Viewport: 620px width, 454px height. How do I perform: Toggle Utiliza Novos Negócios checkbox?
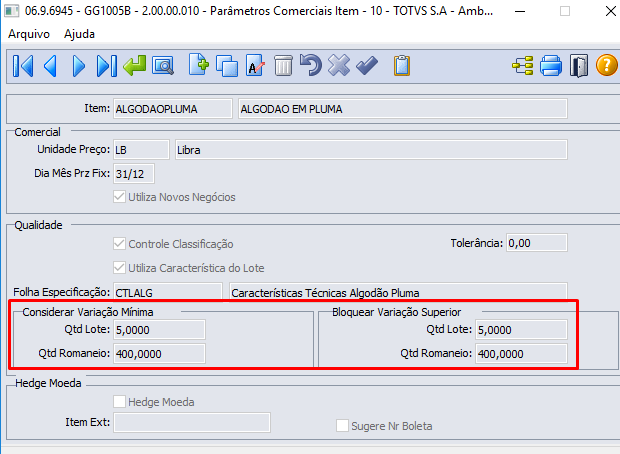pyautogui.click(x=119, y=197)
